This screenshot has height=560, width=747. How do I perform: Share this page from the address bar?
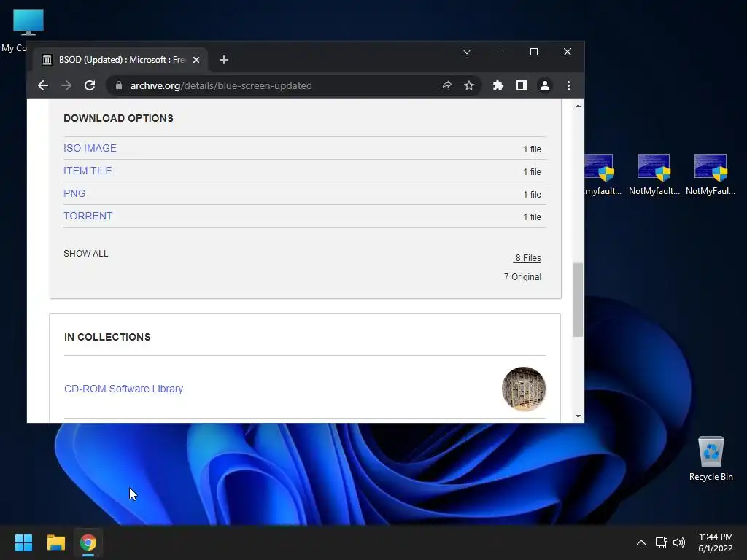click(446, 85)
